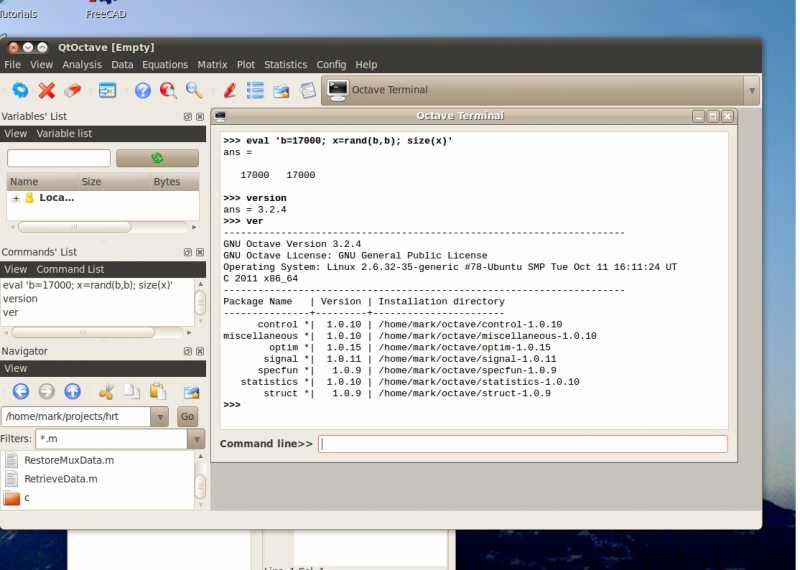
Task: Open the main View menu in menu bar
Action: (x=41, y=65)
